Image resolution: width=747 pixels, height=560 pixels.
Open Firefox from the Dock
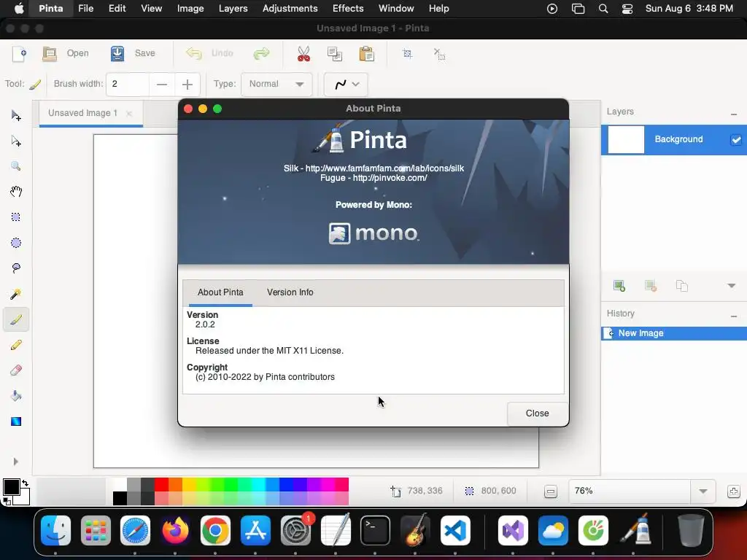tap(175, 531)
